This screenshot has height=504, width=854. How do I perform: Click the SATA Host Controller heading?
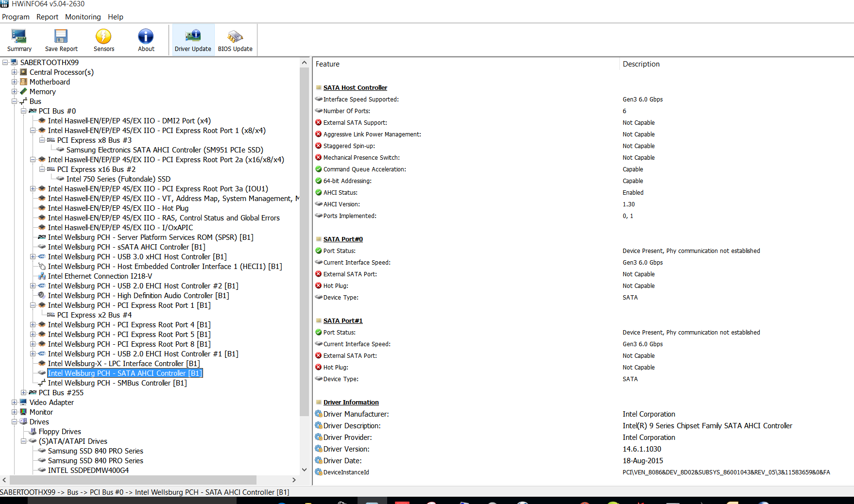355,87
